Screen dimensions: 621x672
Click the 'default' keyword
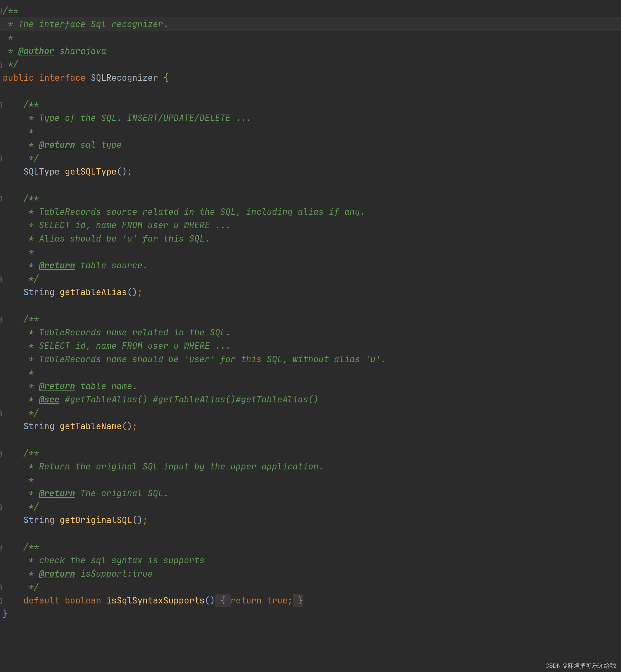41,601
